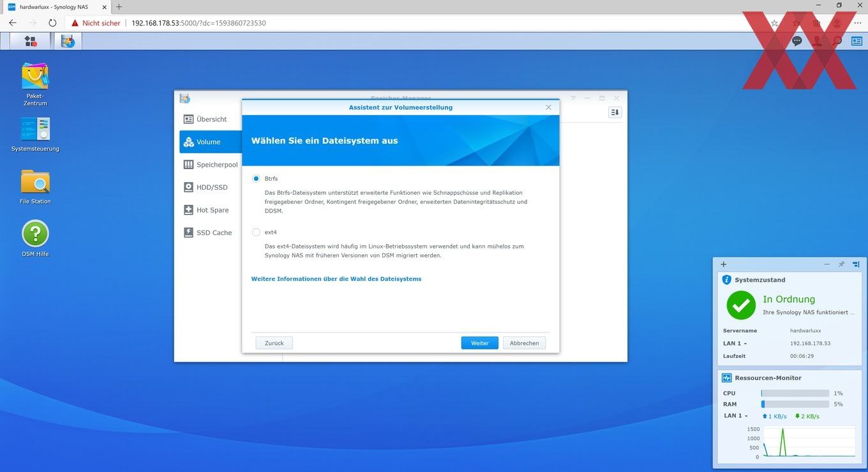Click the servername value hardwarluxx
This screenshot has width=868, height=472.
[x=805, y=331]
